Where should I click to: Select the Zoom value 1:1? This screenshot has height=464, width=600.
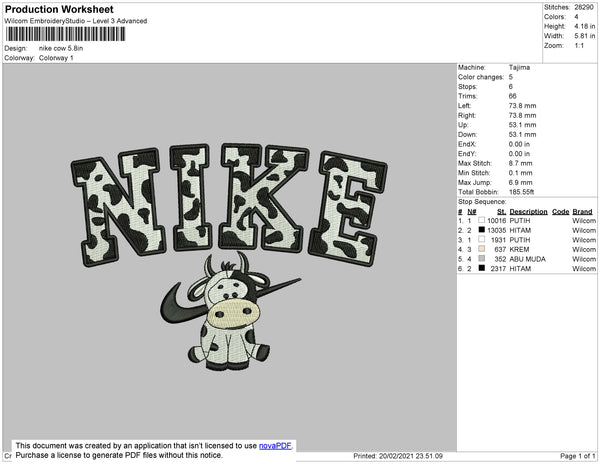pos(579,46)
